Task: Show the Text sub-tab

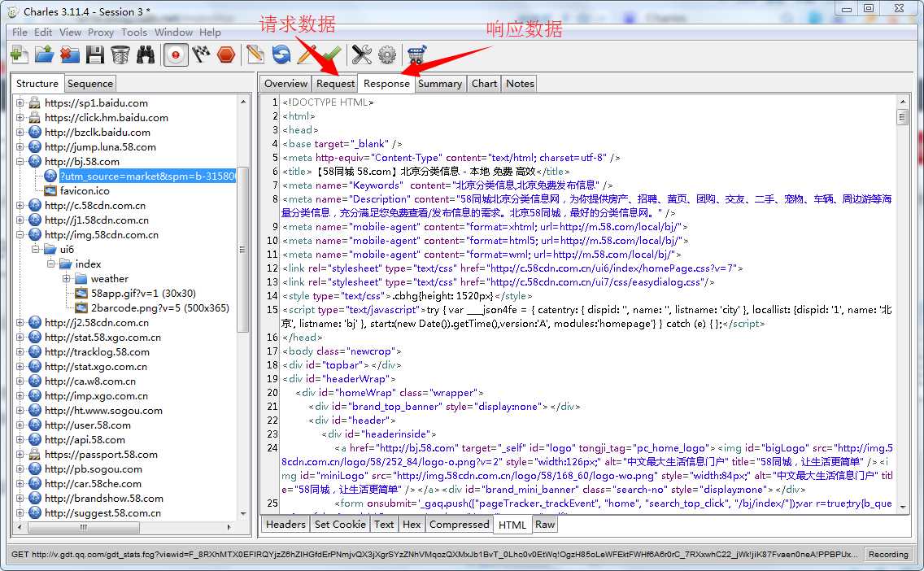Action: click(384, 525)
